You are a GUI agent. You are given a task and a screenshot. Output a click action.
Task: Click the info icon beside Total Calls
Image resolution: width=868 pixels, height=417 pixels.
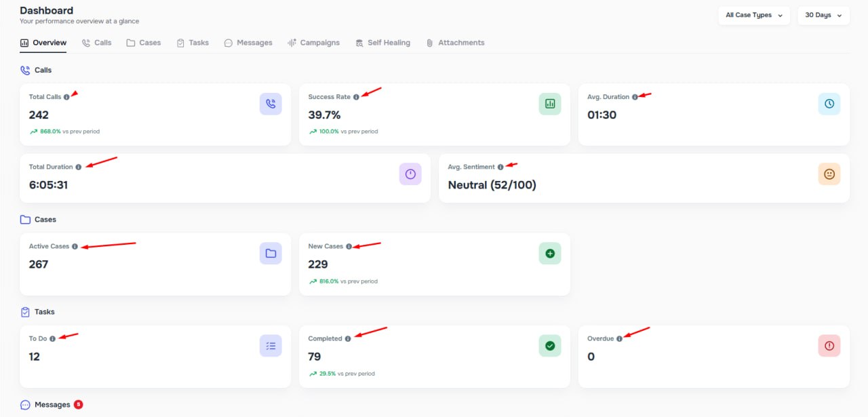pyautogui.click(x=66, y=97)
